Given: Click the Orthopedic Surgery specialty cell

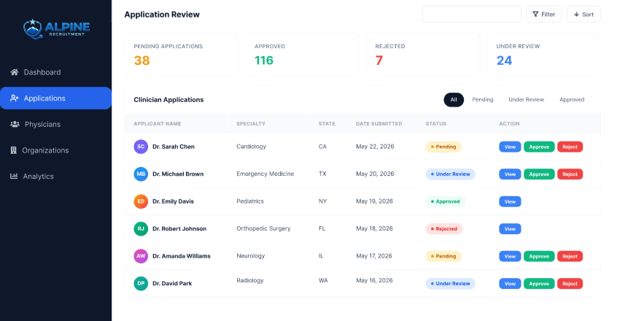Looking at the screenshot, I should pyautogui.click(x=263, y=228).
